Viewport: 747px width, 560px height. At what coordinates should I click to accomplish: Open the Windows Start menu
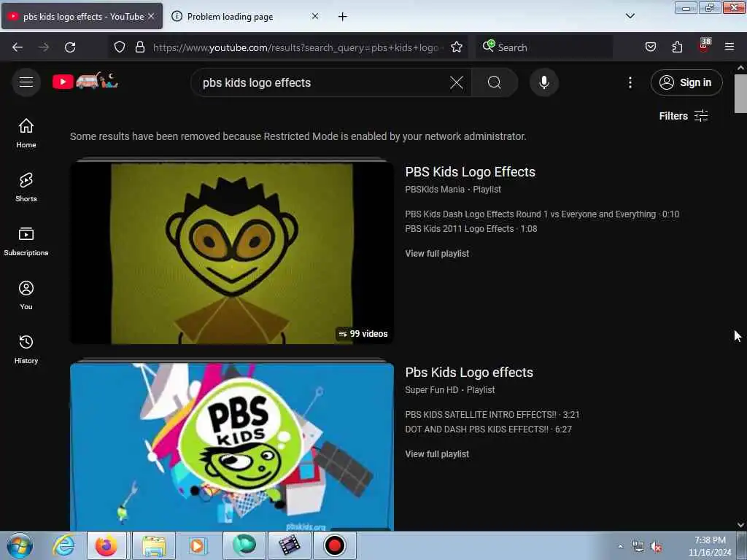click(20, 545)
